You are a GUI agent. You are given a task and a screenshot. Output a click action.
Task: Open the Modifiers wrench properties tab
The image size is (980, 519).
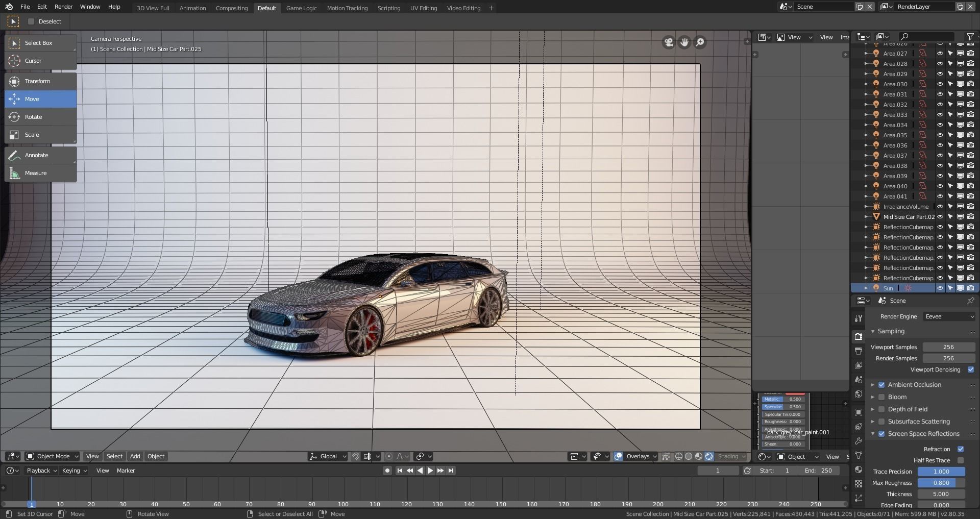pos(859,441)
